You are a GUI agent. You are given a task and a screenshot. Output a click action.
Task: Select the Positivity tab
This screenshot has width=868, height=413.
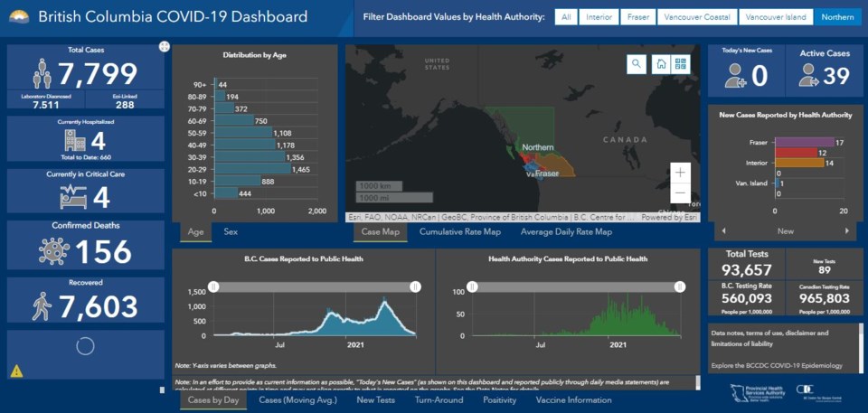(x=499, y=399)
